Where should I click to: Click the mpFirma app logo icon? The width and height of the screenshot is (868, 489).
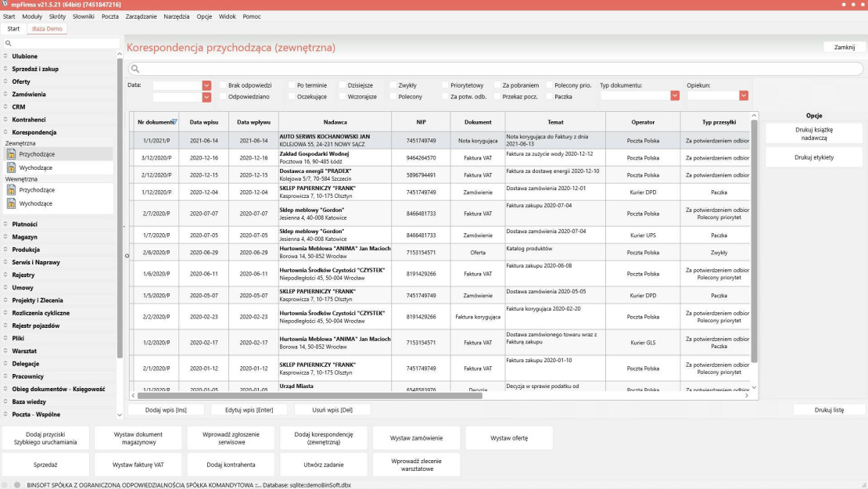(5, 5)
